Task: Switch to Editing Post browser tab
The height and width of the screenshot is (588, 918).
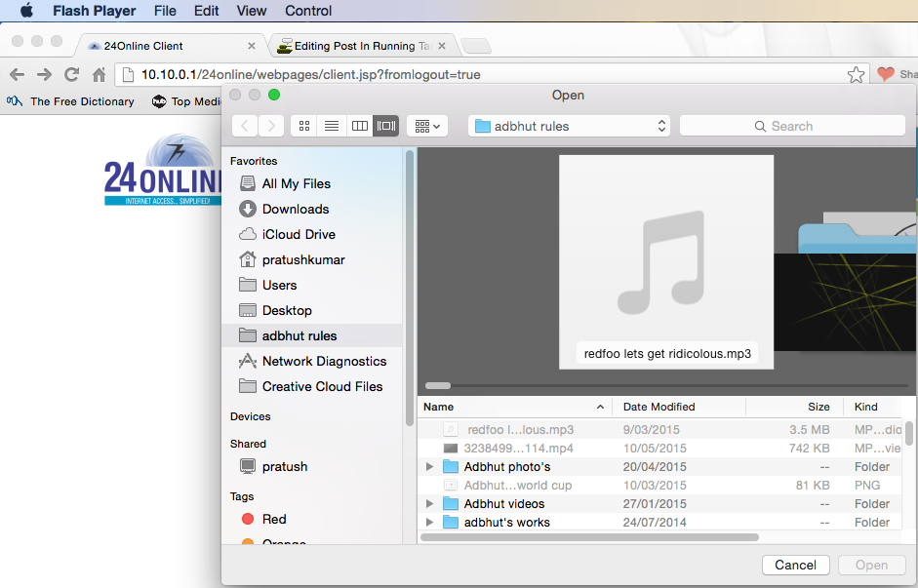Action: coord(361,46)
